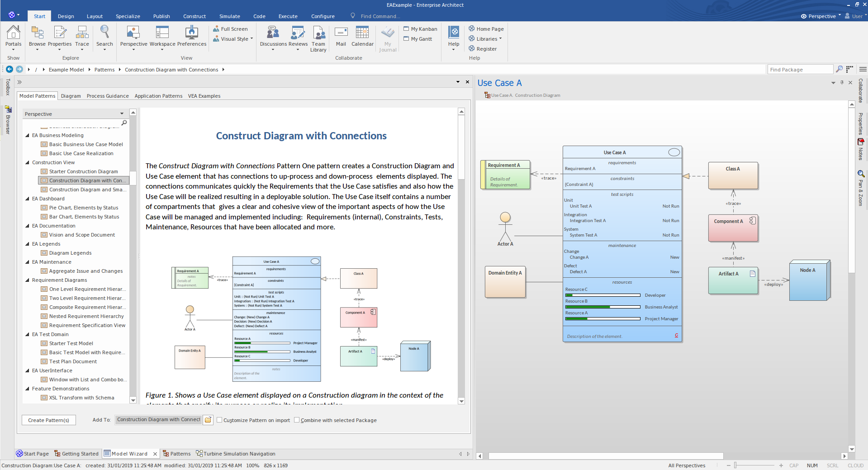This screenshot has width=868, height=470.
Task: Click the zoom out minus button
Action: (729, 465)
